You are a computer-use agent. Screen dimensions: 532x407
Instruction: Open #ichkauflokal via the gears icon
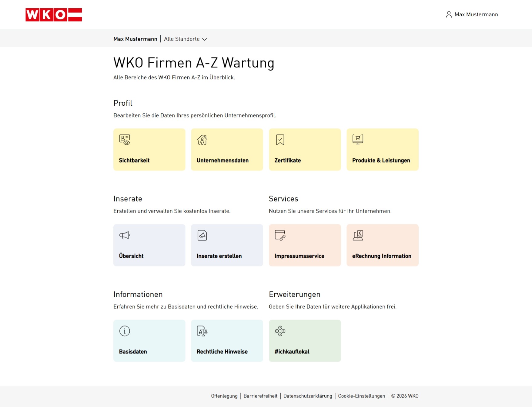point(280,331)
